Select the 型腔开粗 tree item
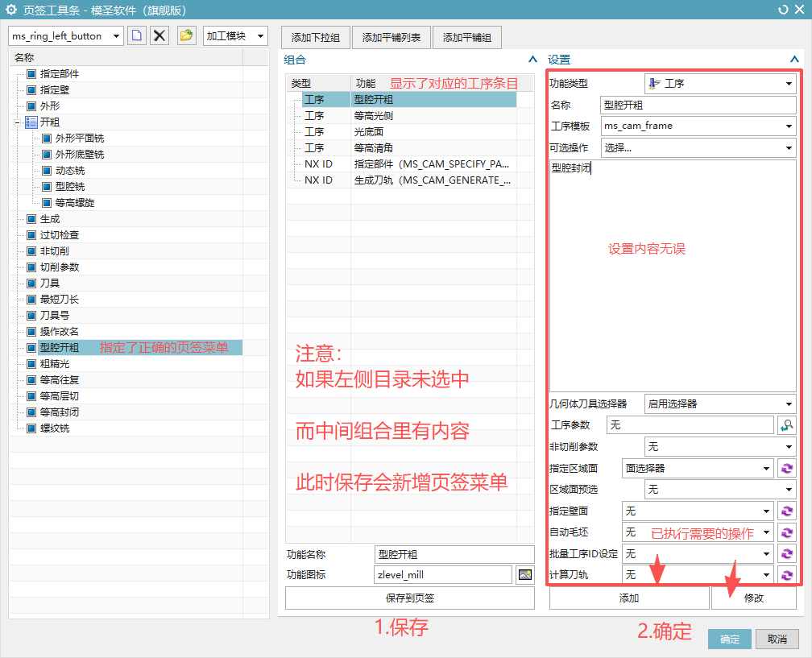Image resolution: width=812 pixels, height=658 pixels. pyautogui.click(x=60, y=347)
